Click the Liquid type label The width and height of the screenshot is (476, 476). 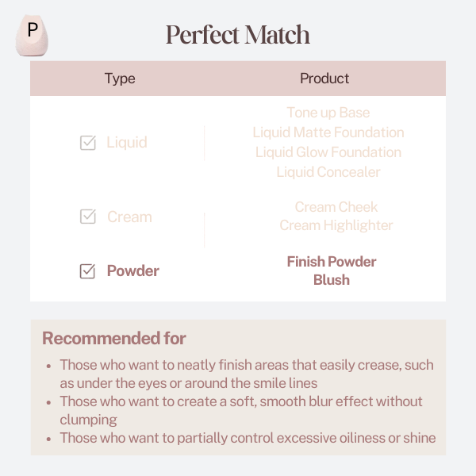point(127,142)
